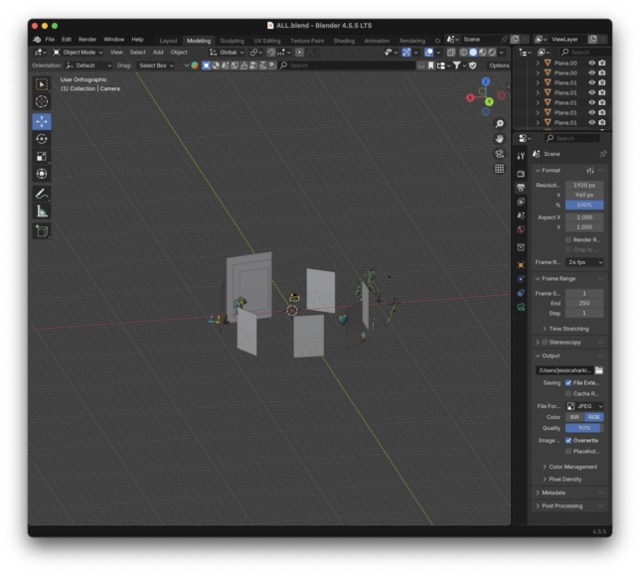This screenshot has width=640, height=574.
Task: Switch to the Sculpting workspace tab
Action: click(x=232, y=40)
